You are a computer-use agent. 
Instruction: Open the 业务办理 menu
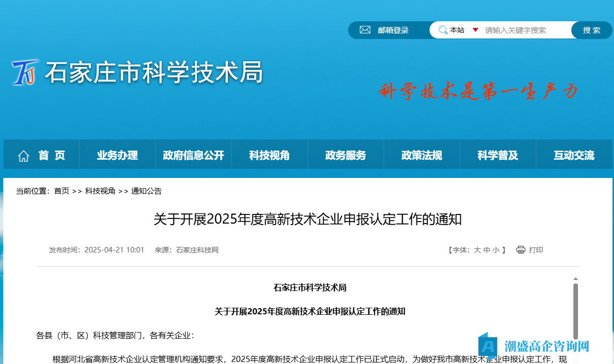(117, 156)
